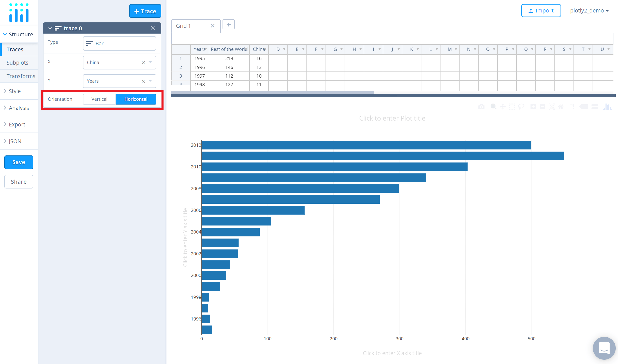618x364 pixels.
Task: Open the Type selector showing Bar
Action: point(119,43)
